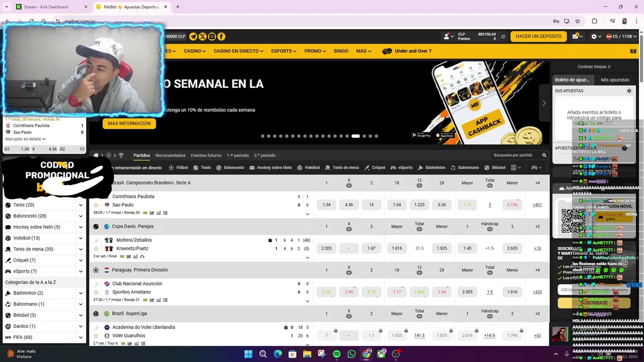This screenshot has height=362, width=644.
Task: Select Corinthians win odds 1.34
Action: tap(327, 205)
